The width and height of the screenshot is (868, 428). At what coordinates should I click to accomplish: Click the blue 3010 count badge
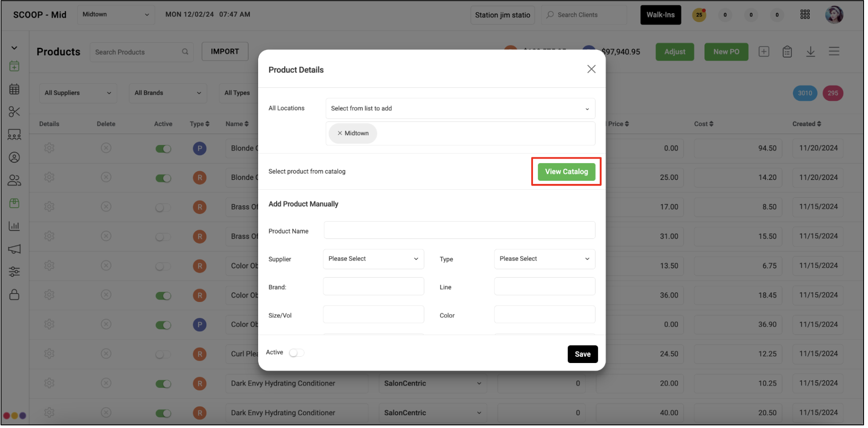(x=805, y=93)
